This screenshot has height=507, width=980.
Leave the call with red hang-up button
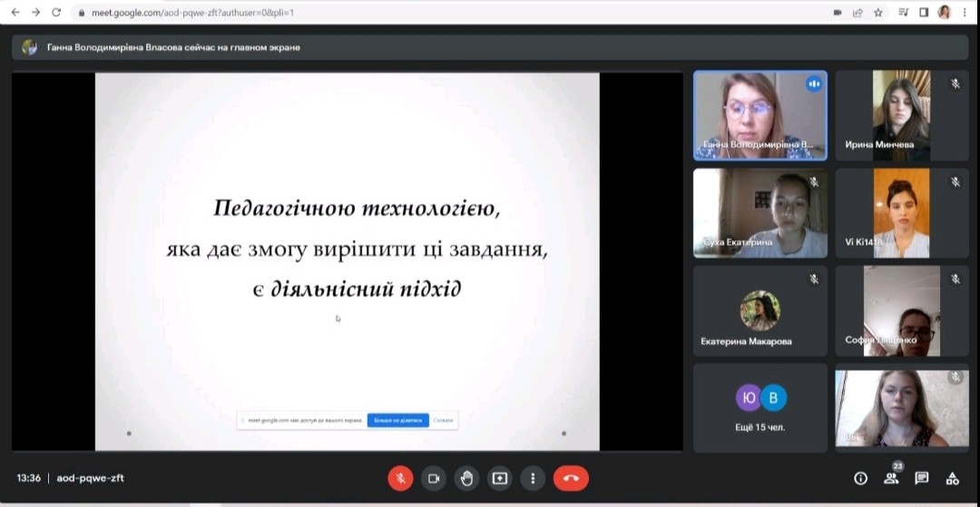point(572,478)
